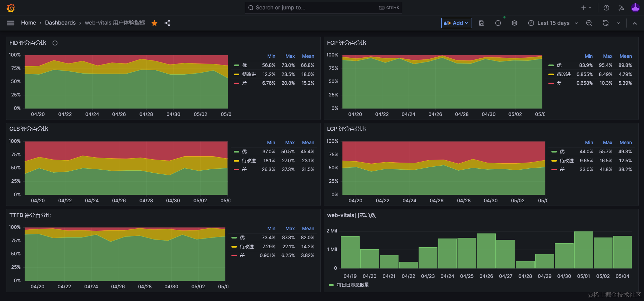Toggle the 优 series in FID legend
Viewport: 644px width, 301px height.
[x=245, y=65]
